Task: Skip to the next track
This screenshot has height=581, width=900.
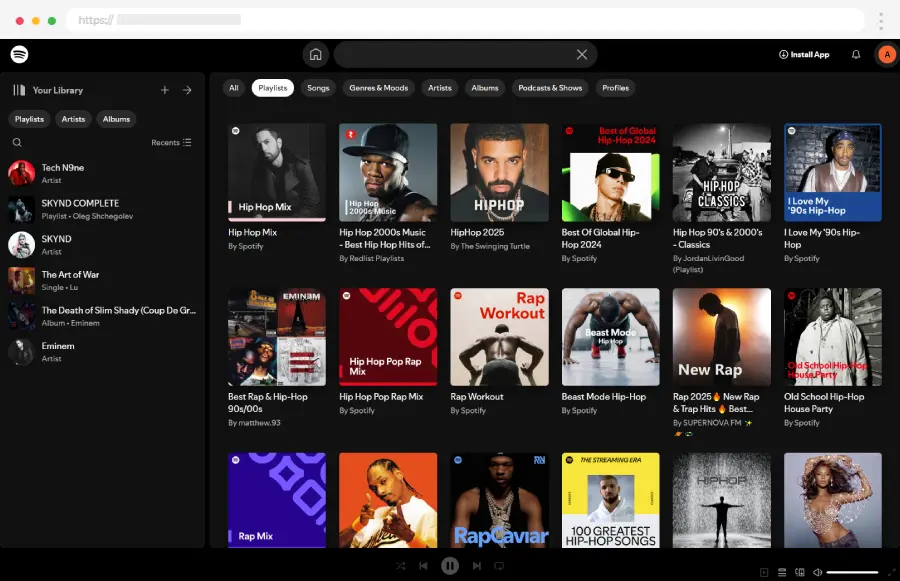Action: [476, 566]
